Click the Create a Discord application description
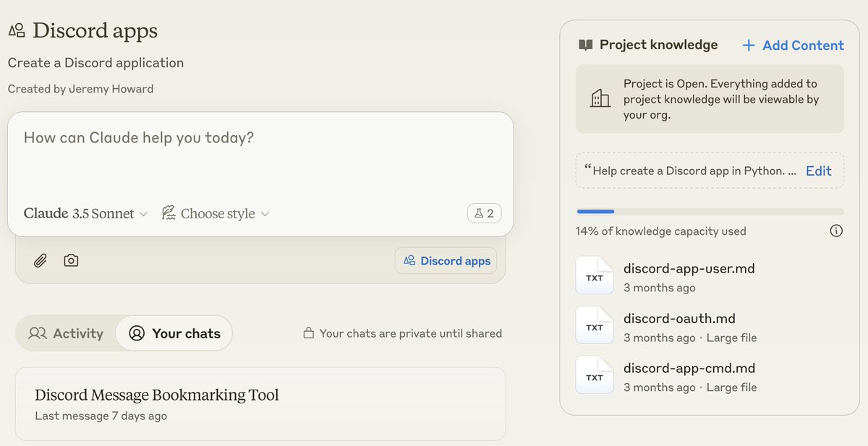Image resolution: width=868 pixels, height=446 pixels. click(x=95, y=63)
